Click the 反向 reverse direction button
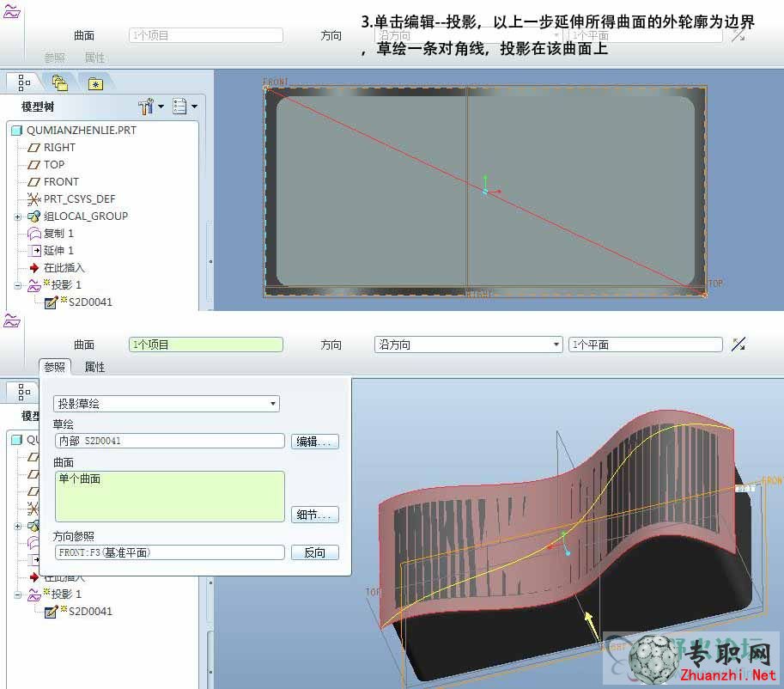Viewport: 784px width, 689px height. click(315, 552)
